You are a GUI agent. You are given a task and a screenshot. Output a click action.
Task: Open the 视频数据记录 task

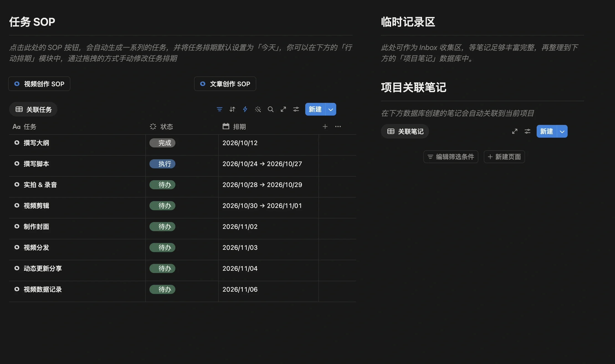click(x=43, y=289)
